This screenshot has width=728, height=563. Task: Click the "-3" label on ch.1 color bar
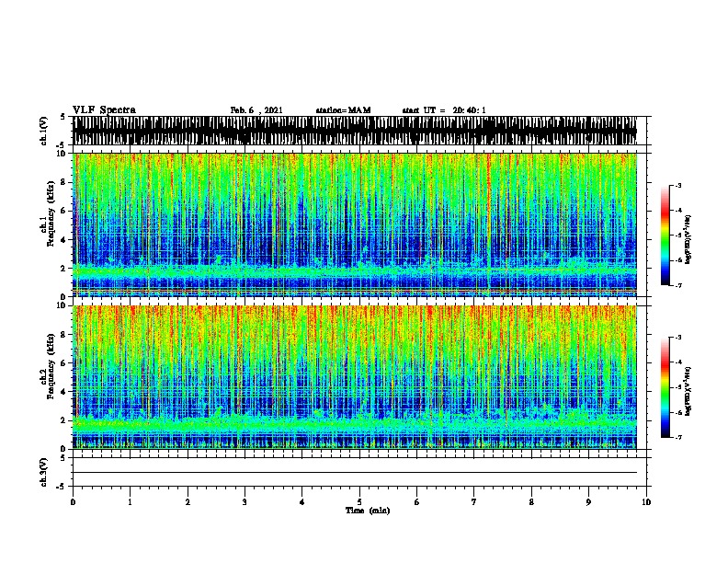[x=677, y=185]
